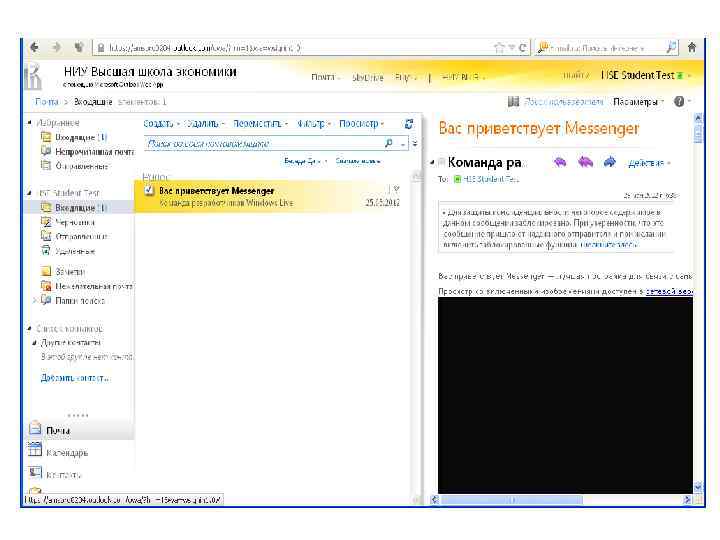
Task: Click the Почта breadcrumb link
Action: pyautogui.click(x=47, y=101)
